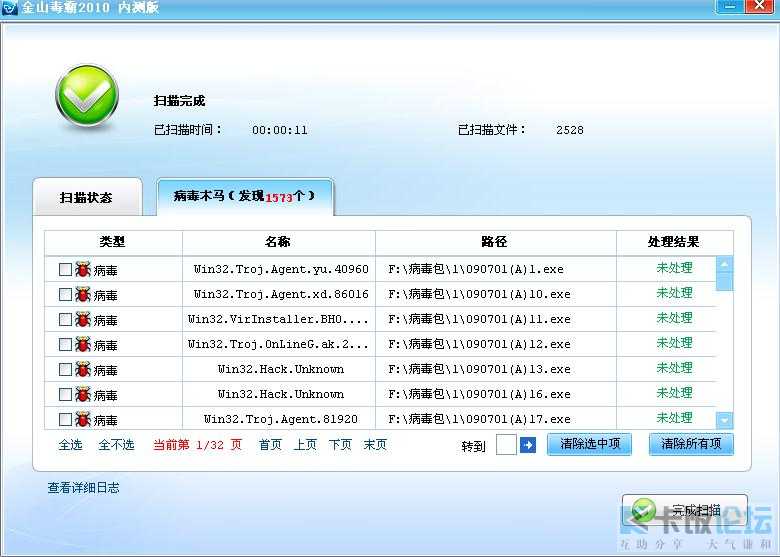Click the 当前第 1/32 页 page indicator
This screenshot has width=780, height=557.
[x=197, y=445]
